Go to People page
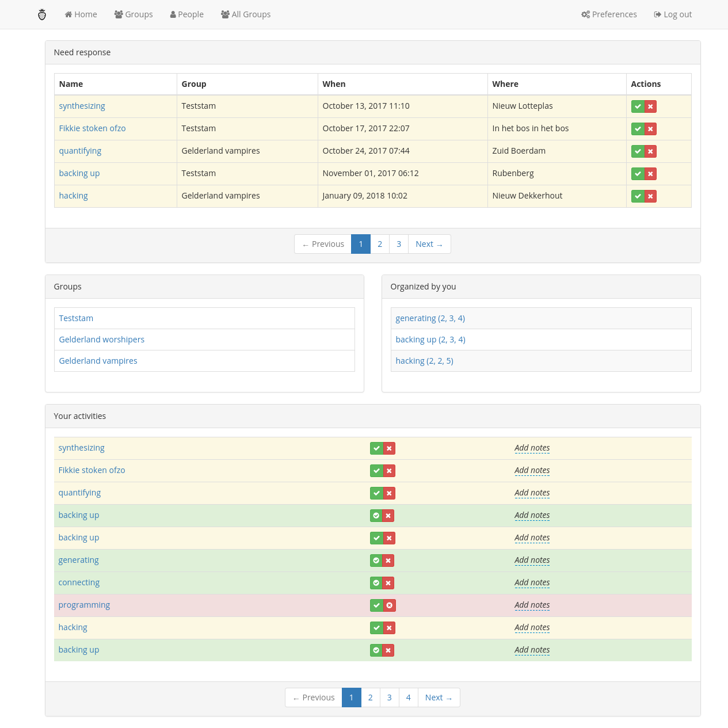The image size is (728, 728). pyautogui.click(x=187, y=14)
